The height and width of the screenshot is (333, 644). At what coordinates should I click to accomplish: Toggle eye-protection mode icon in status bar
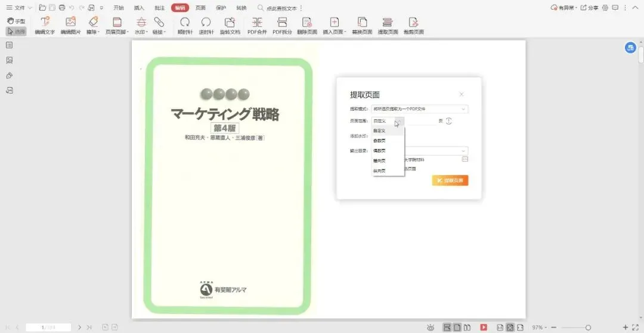point(431,327)
